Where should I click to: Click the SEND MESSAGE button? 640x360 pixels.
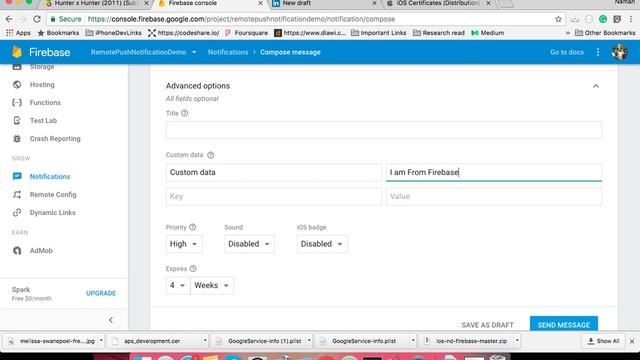tap(564, 324)
